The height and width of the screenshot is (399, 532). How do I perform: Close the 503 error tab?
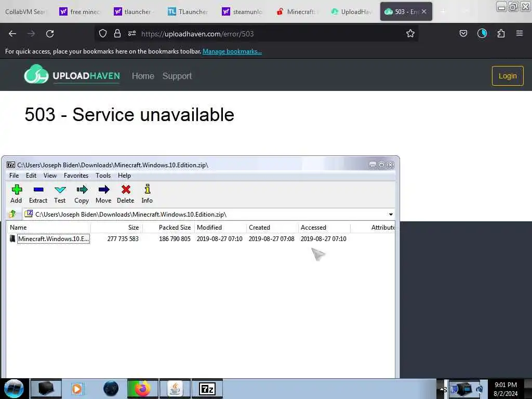point(424,11)
